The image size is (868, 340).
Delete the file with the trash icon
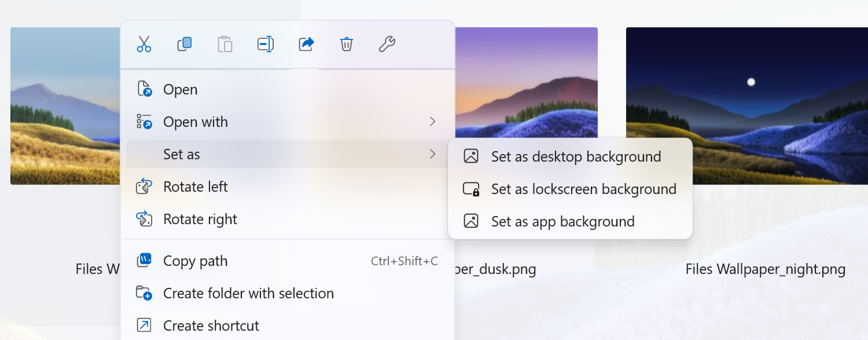(x=346, y=44)
